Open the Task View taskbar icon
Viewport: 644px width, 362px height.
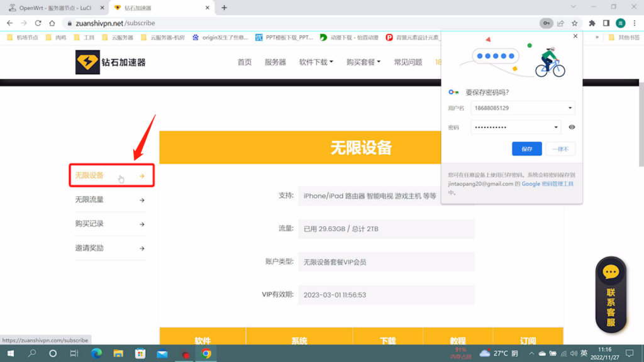(x=74, y=353)
